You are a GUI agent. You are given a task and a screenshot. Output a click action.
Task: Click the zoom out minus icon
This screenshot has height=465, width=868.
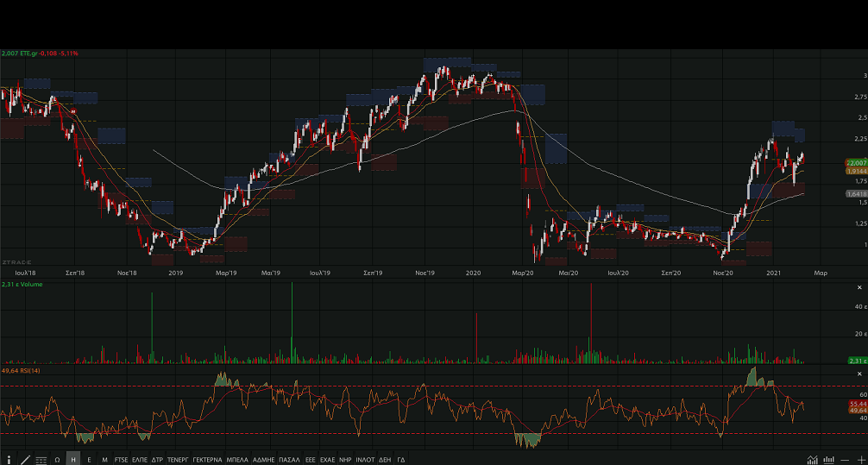[845, 459]
